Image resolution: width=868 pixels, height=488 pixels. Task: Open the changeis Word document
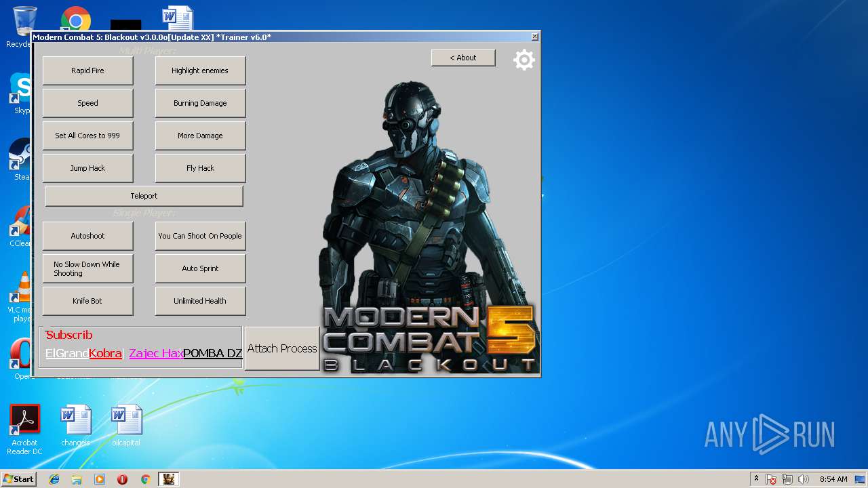75,426
